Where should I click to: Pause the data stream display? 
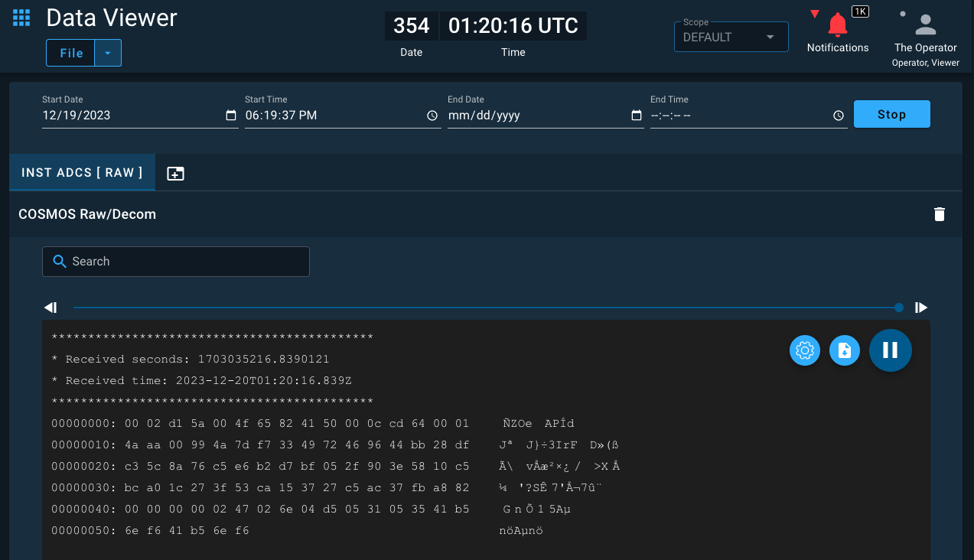tap(890, 350)
